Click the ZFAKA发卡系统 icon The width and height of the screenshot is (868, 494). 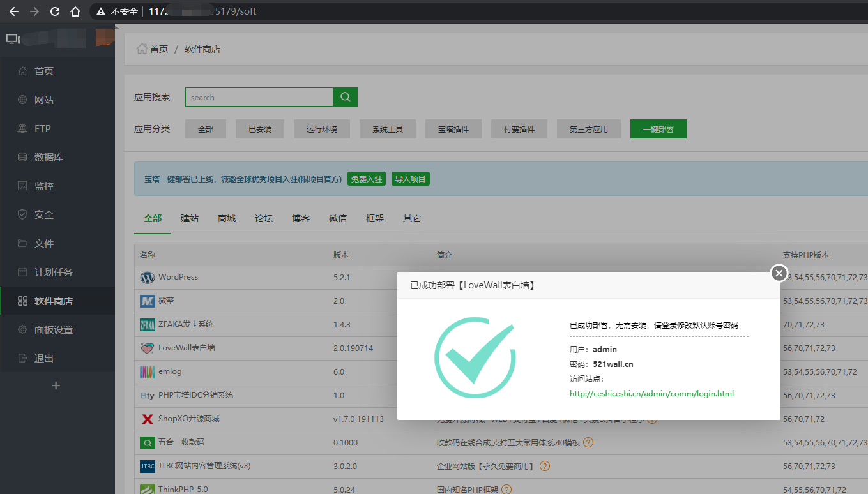coord(148,325)
